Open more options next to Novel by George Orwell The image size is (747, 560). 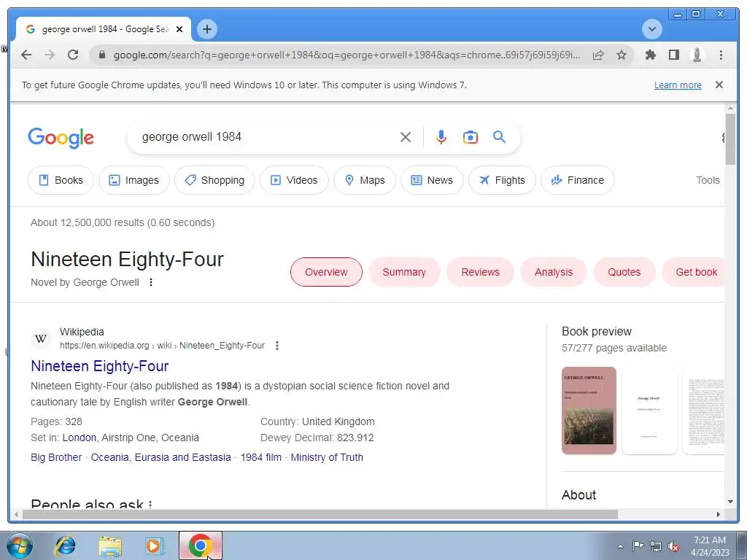coord(150,282)
